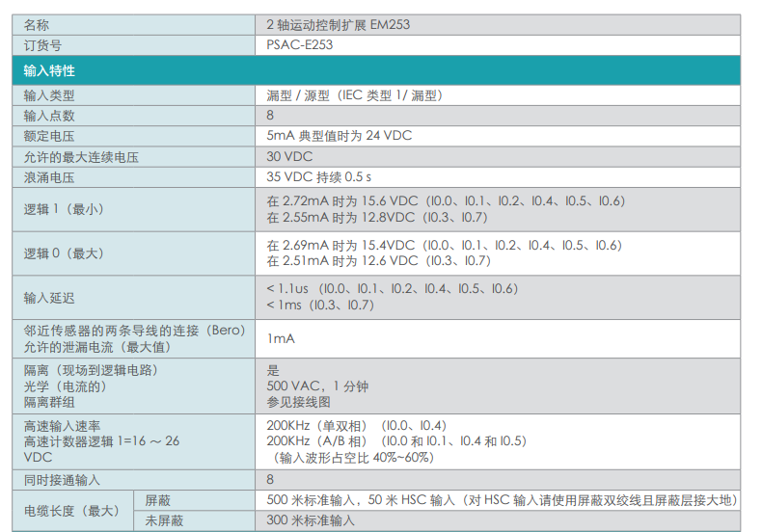The image size is (762, 532).
Task: Click '高速计数器逻辑 1=16 ～ 26' text
Action: coord(101,441)
